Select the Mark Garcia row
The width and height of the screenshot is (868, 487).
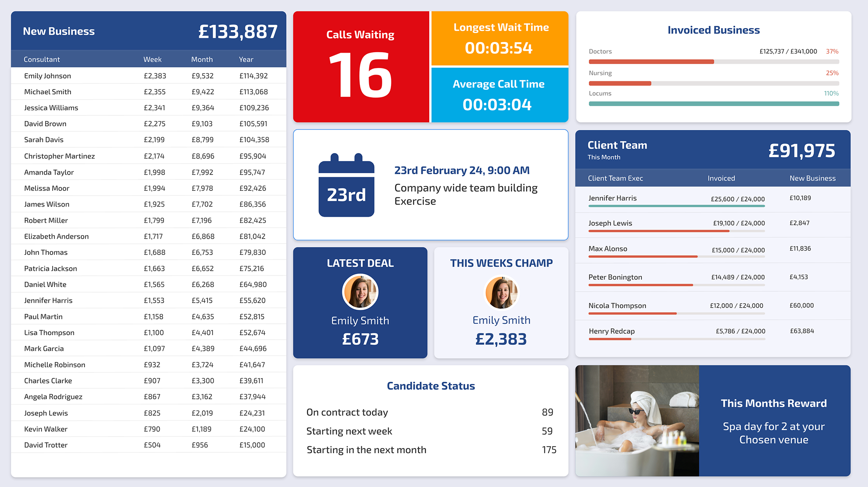(x=149, y=348)
